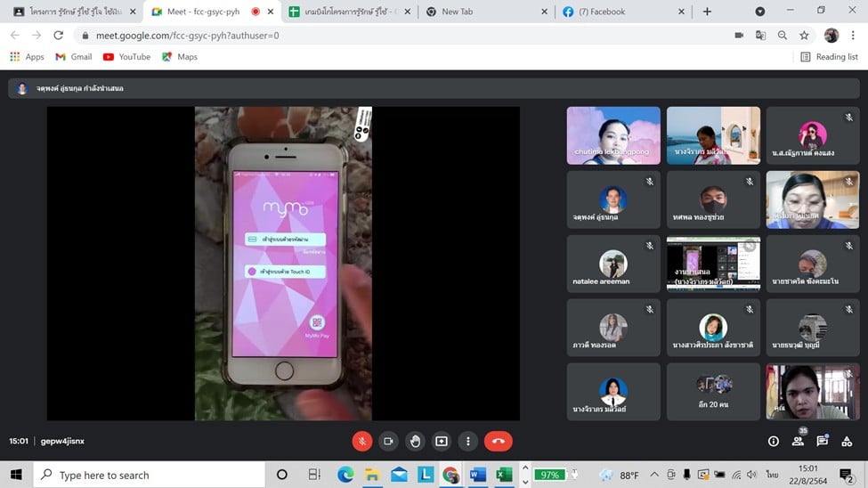The height and width of the screenshot is (488, 868).
Task: Open Task View in taskbar
Action: tap(314, 475)
